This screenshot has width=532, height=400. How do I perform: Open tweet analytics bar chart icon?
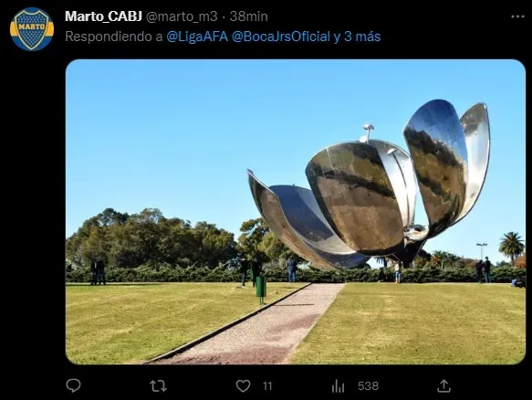pos(338,386)
